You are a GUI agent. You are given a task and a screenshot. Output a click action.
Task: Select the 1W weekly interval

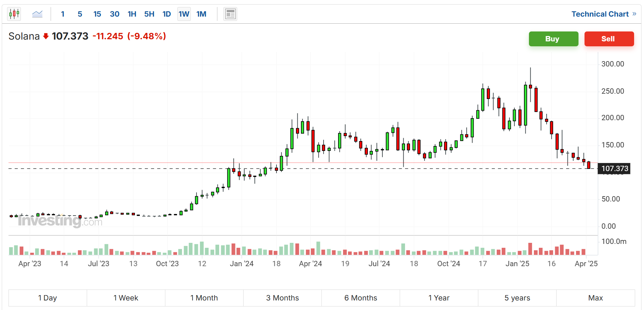pyautogui.click(x=184, y=14)
